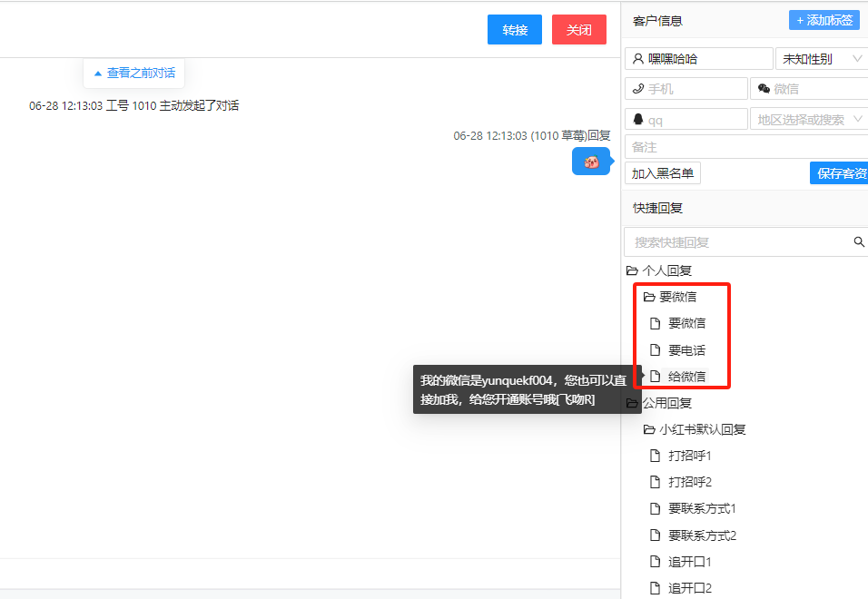The height and width of the screenshot is (599, 868).
Task: Click the emoji sticker message bubble
Action: point(591,162)
